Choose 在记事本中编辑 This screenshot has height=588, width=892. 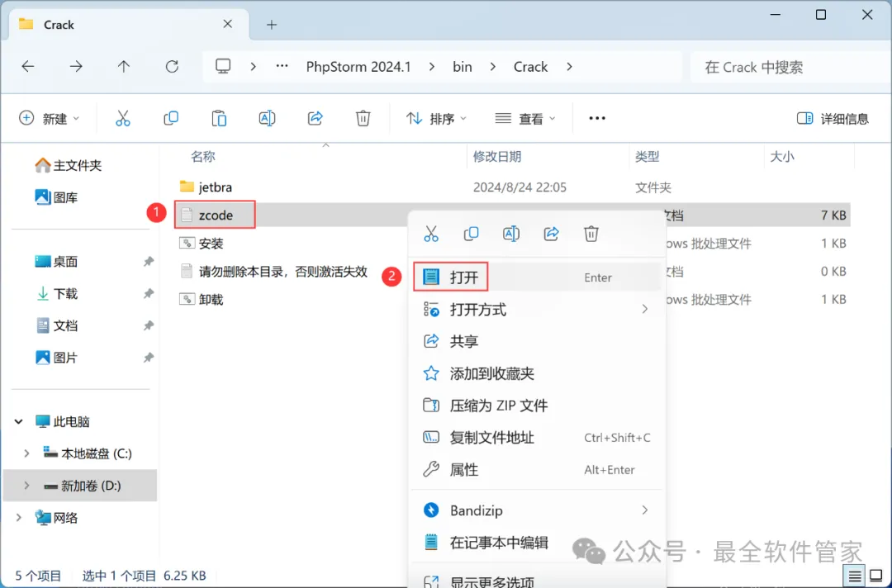click(537, 543)
